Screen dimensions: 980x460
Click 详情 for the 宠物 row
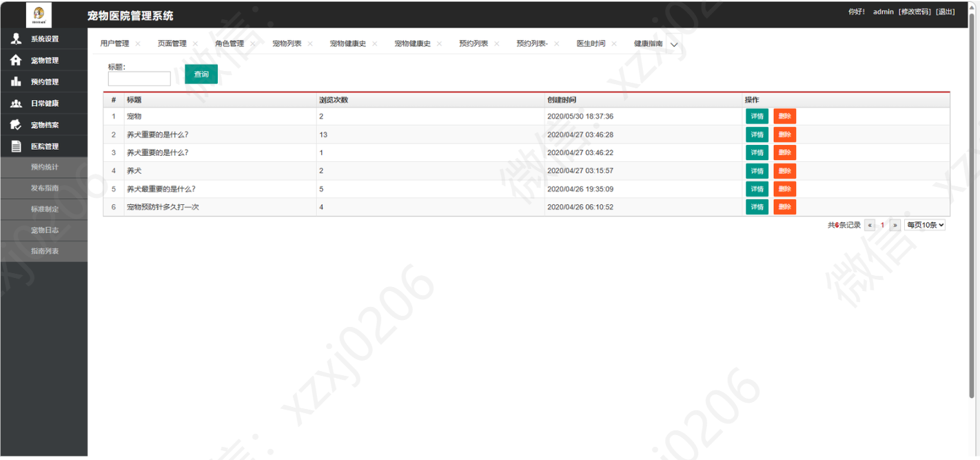tap(757, 117)
